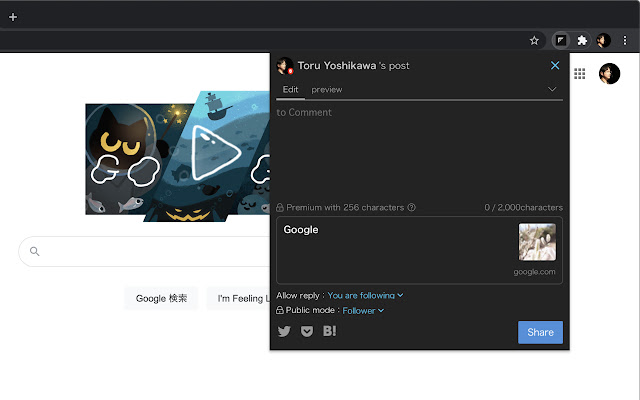Open the Google account profile picture
Image resolution: width=640 pixels, height=400 pixels.
(x=609, y=73)
